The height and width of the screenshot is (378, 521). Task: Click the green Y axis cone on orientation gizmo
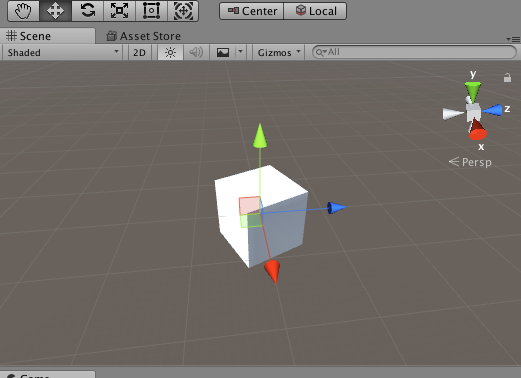tap(473, 91)
